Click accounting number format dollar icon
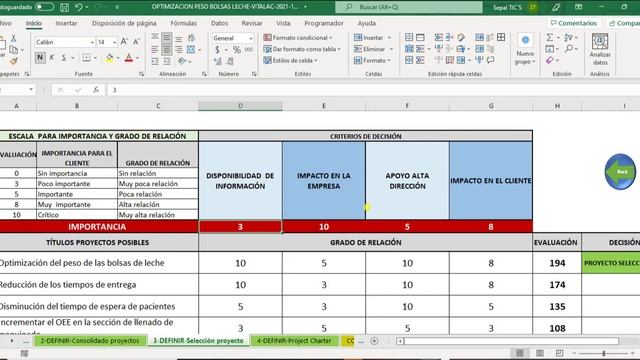 217,50
